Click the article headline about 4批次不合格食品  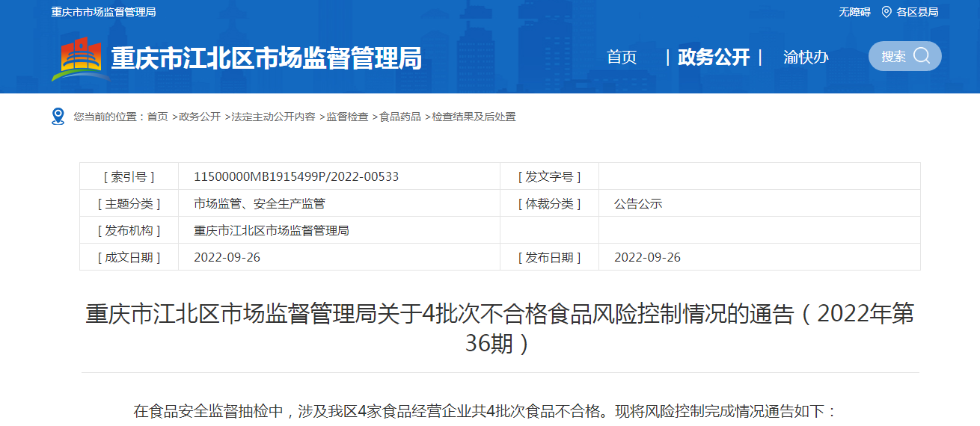click(x=500, y=328)
